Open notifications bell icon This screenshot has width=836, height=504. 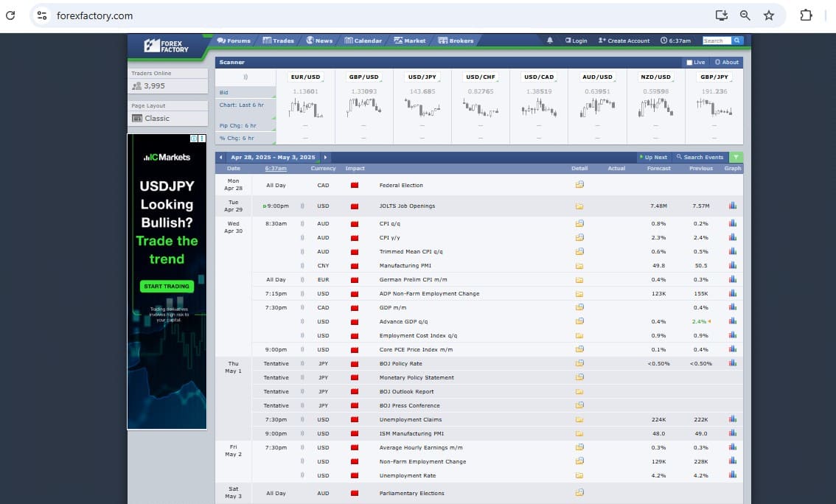550,41
